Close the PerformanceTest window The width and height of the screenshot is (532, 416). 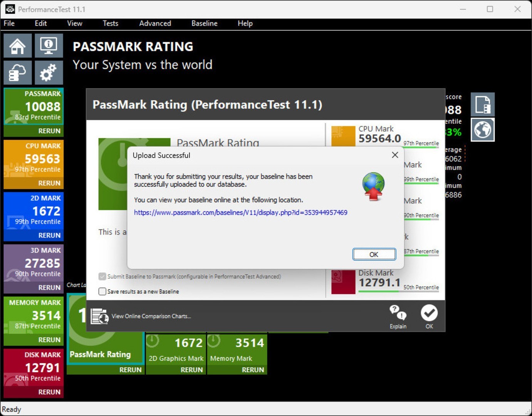pos(518,9)
